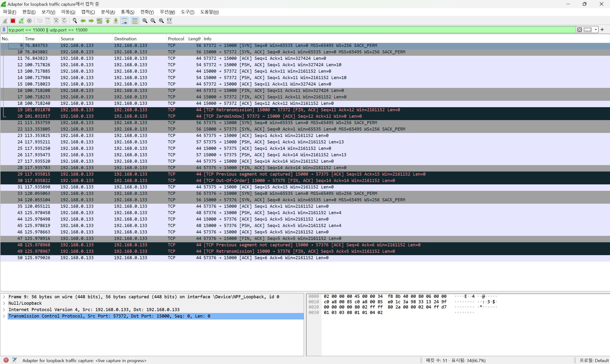Expand the Frame 9 details row
Viewport: 610px width, 364px height.
pyautogui.click(x=4, y=297)
